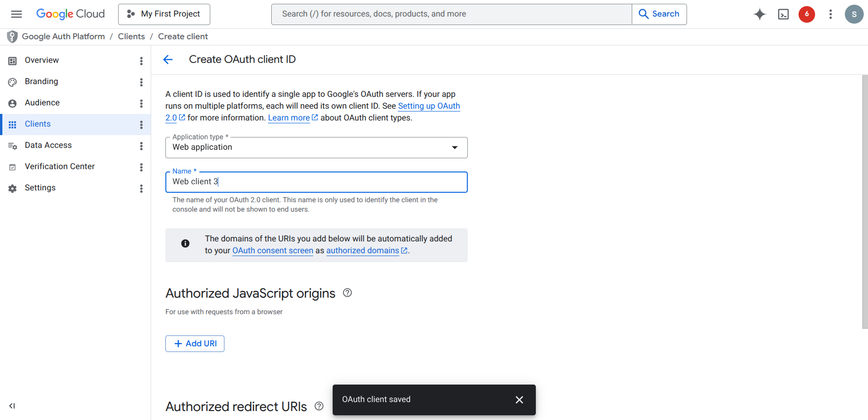This screenshot has width=868, height=420.
Task: Click the Overview sidebar icon
Action: coord(13,60)
